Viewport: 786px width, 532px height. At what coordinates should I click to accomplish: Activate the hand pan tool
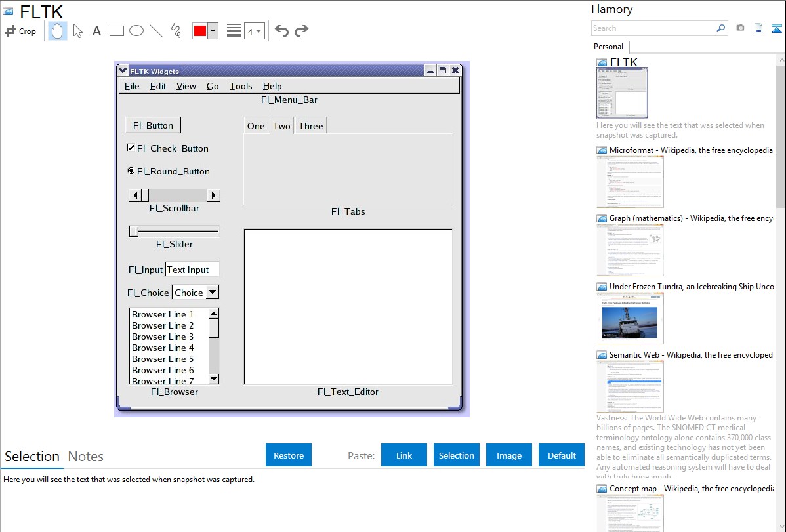click(58, 31)
